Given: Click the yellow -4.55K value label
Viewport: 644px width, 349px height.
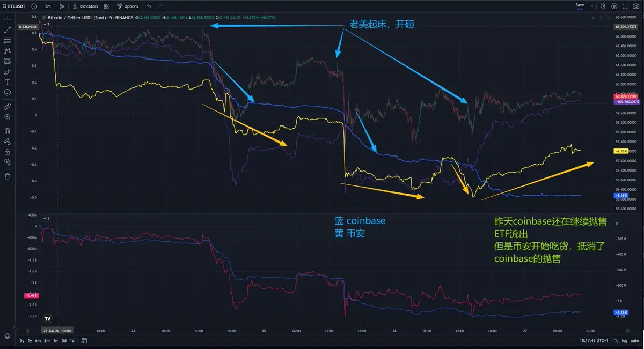Looking at the screenshot, I should tap(620, 151).
